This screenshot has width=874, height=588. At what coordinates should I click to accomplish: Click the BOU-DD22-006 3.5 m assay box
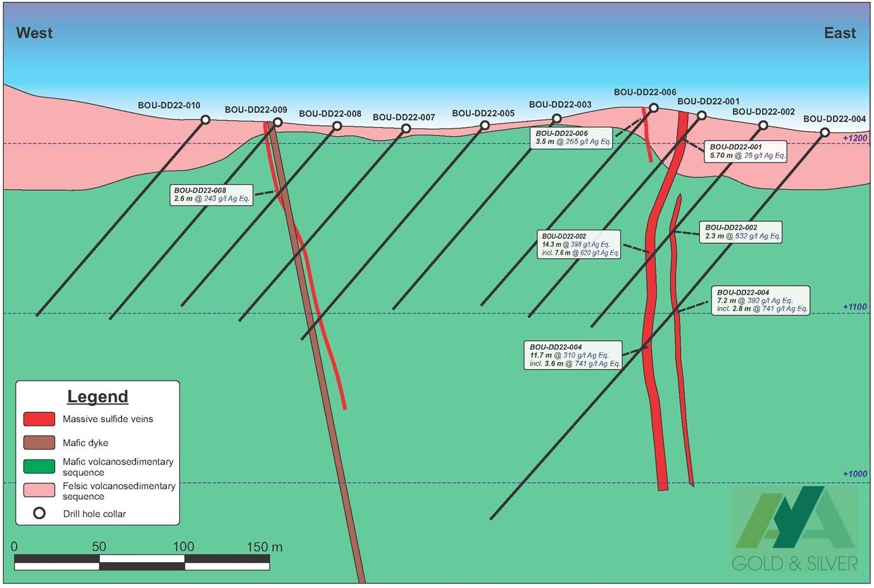pos(571,137)
